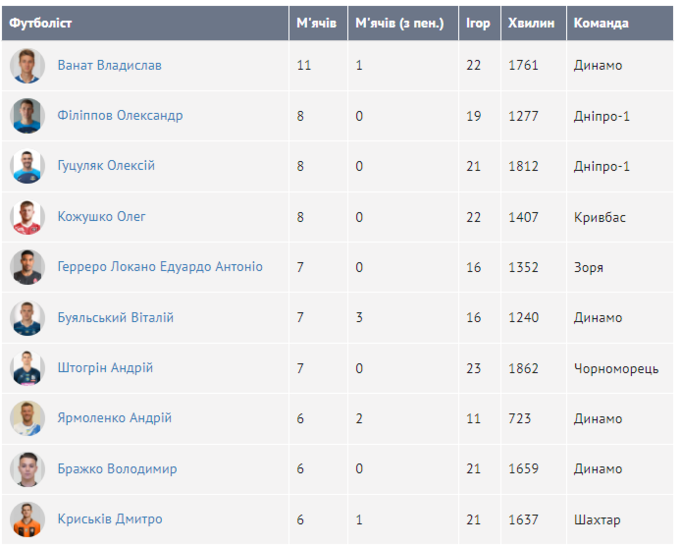Click Герреро Локано's player photo
This screenshot has height=545, width=680.
point(28,268)
